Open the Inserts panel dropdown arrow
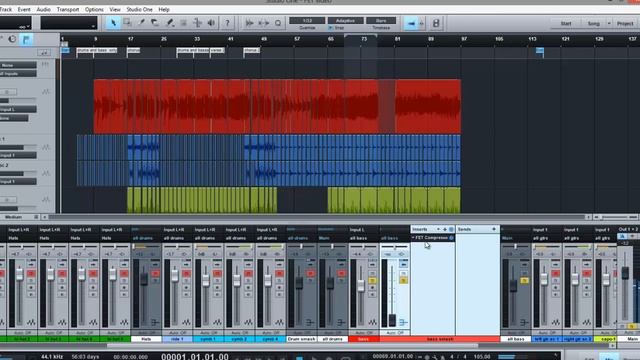The width and height of the screenshot is (640, 360). click(438, 229)
